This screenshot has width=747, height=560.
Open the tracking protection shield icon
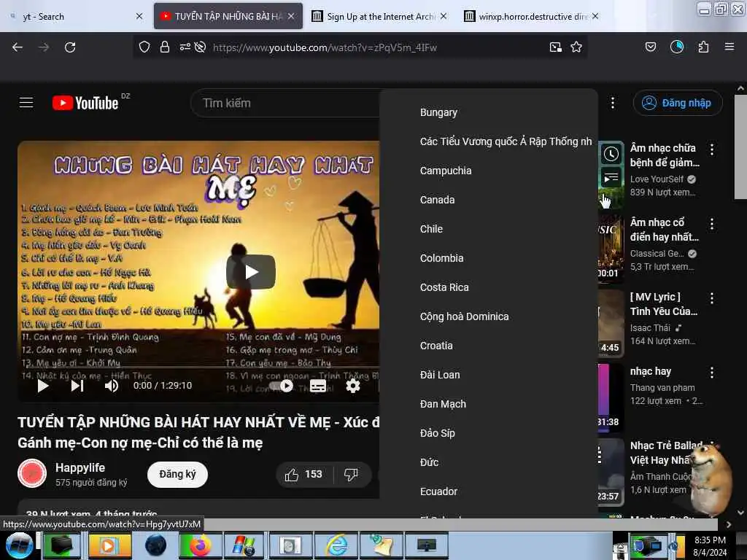[144, 47]
